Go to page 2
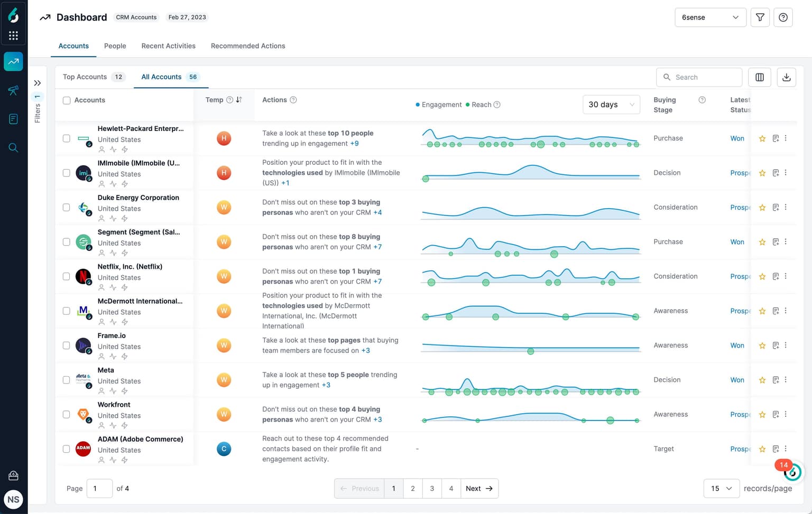 pos(413,488)
